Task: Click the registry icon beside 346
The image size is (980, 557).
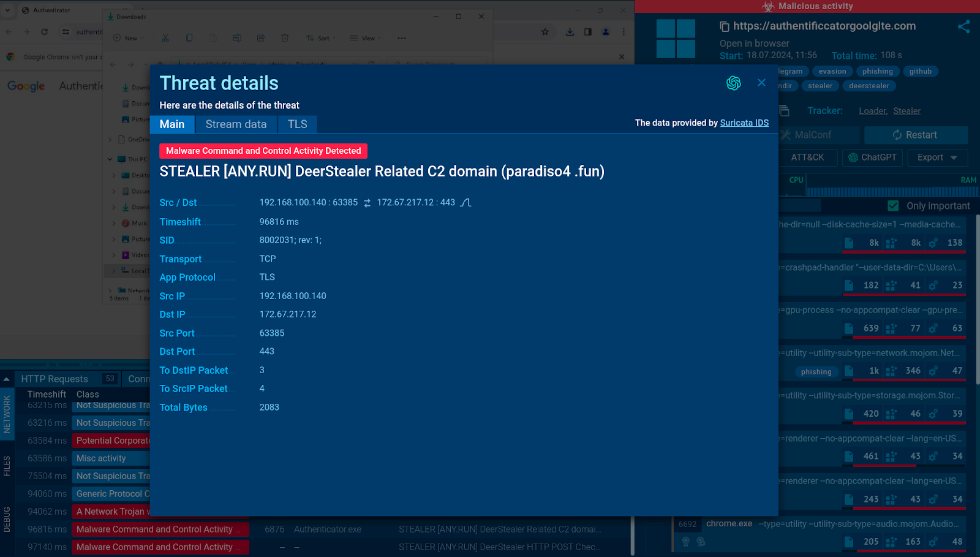Action: coord(891,371)
